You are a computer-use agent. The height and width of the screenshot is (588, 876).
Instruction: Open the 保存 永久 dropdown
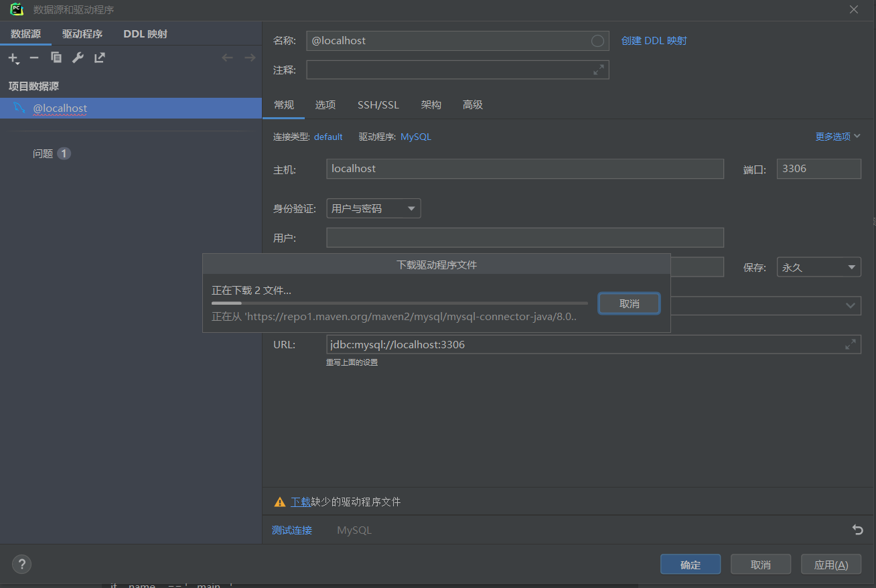819,267
